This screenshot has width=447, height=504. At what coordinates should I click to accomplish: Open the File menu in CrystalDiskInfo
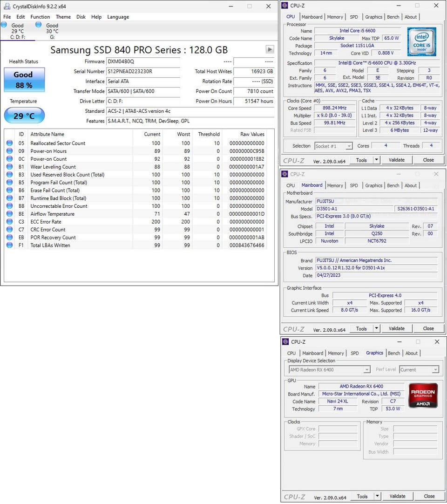coord(7,17)
